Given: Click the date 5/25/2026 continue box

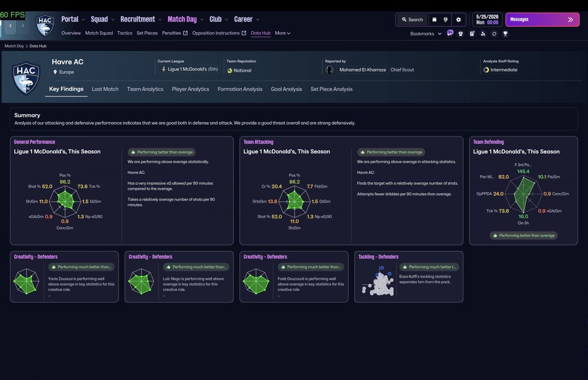Looking at the screenshot, I should pyautogui.click(x=487, y=20).
